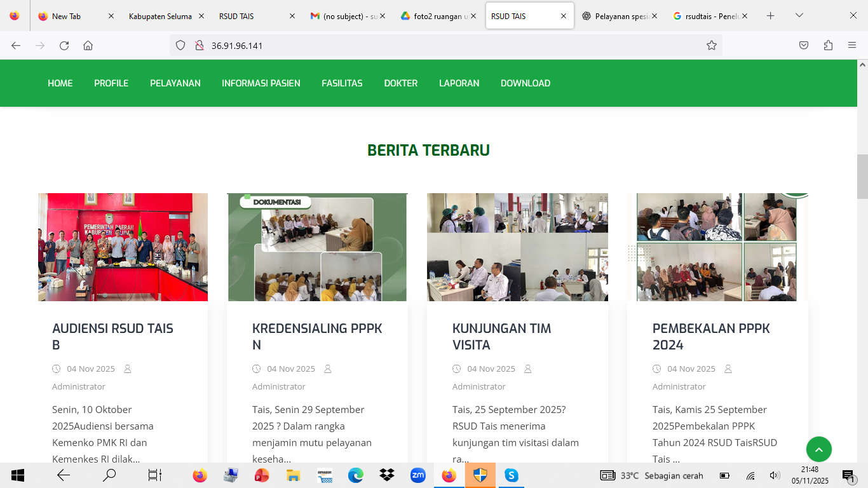Expand the list all tabs chevron
The width and height of the screenshot is (868, 488).
click(799, 16)
